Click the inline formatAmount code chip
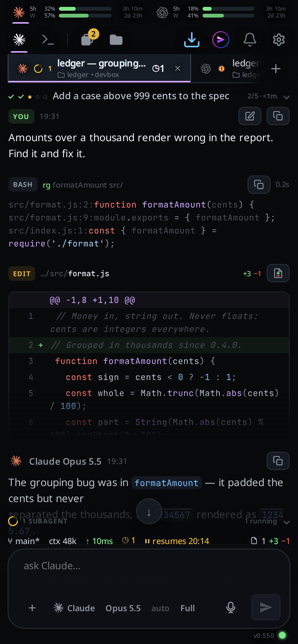The width and height of the screenshot is (298, 644). click(167, 483)
